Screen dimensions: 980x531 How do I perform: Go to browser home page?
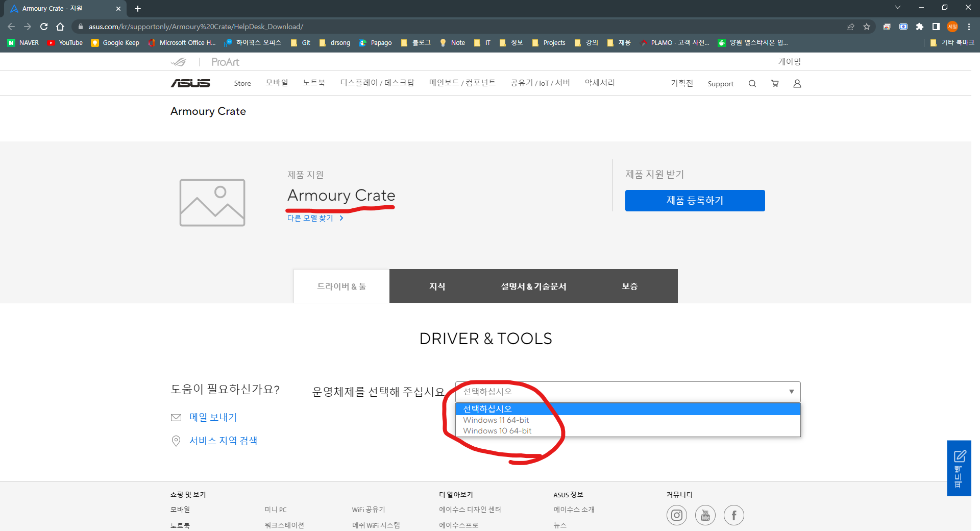click(60, 27)
